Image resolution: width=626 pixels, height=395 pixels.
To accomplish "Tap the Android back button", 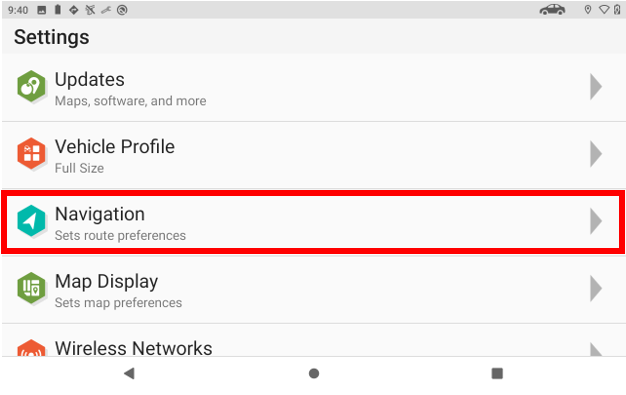I will coord(129,373).
